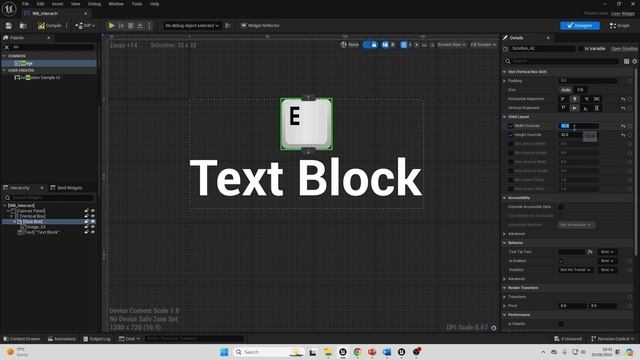The width and height of the screenshot is (640, 360).
Task: Clear the Palette search with the X icon
Action: 7,47
